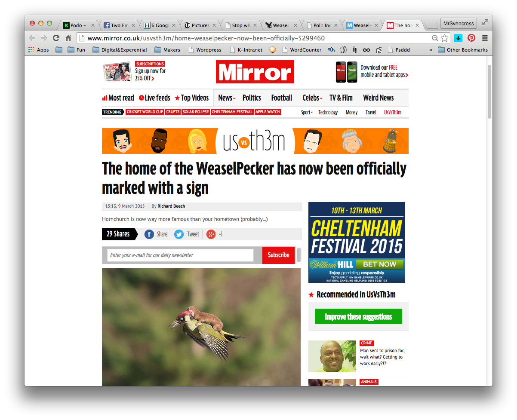Share the article via Facebook icon

point(149,234)
